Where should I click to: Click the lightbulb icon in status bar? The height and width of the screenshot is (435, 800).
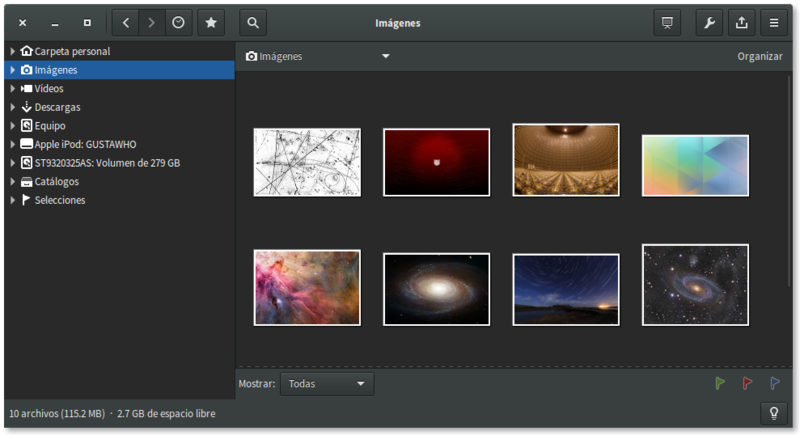click(x=773, y=413)
